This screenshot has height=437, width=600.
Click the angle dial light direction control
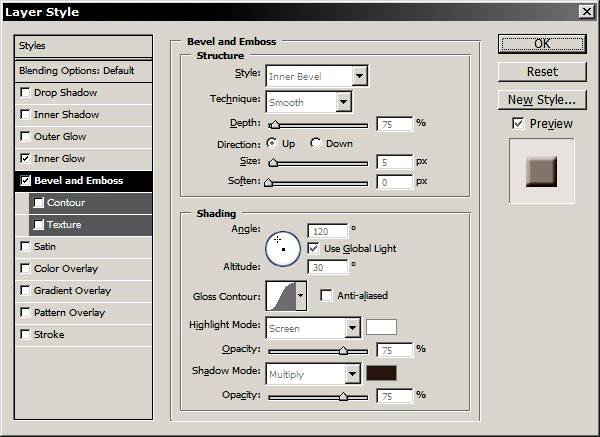283,246
